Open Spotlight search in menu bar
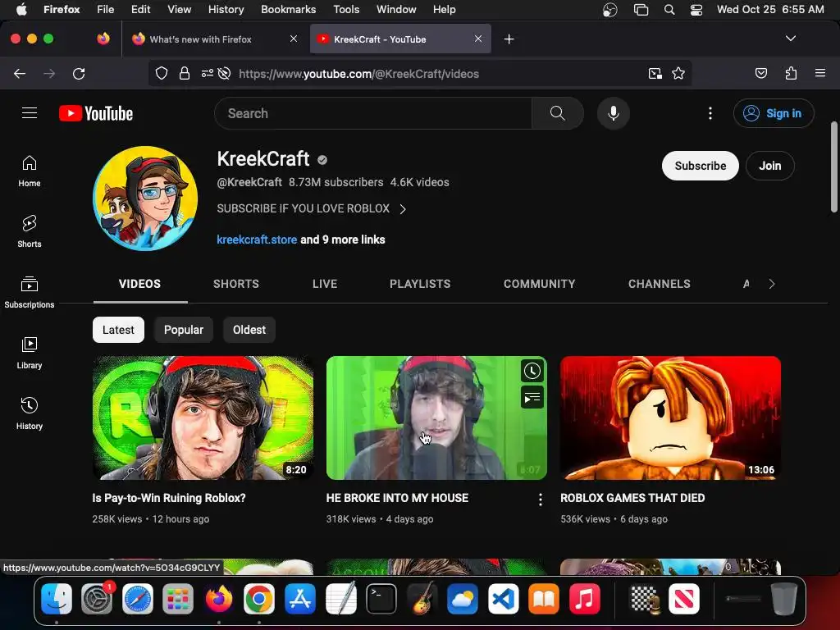Viewport: 840px width, 630px height. tap(669, 9)
